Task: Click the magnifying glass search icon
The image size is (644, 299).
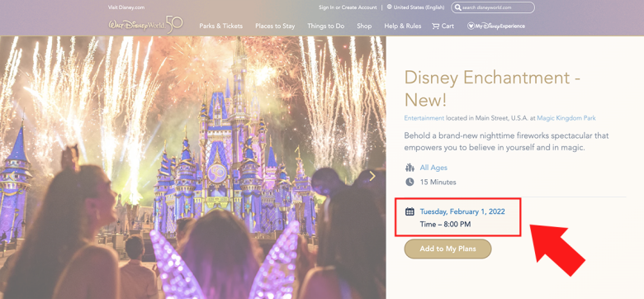Action: [458, 7]
